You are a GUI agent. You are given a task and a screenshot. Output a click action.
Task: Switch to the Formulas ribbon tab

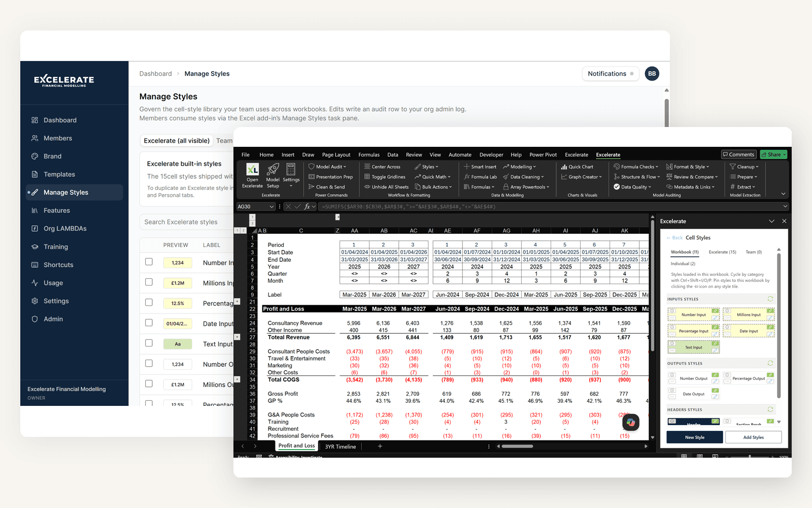(369, 155)
